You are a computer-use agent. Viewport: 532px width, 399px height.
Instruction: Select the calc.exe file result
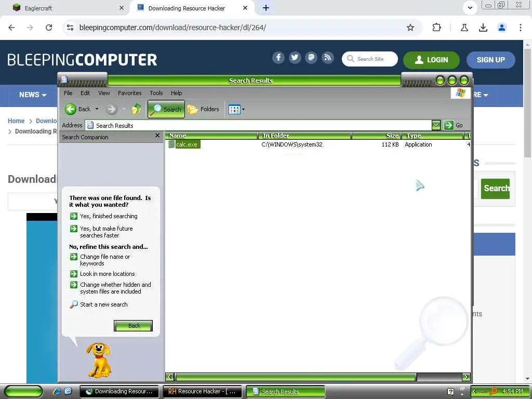pos(184,144)
